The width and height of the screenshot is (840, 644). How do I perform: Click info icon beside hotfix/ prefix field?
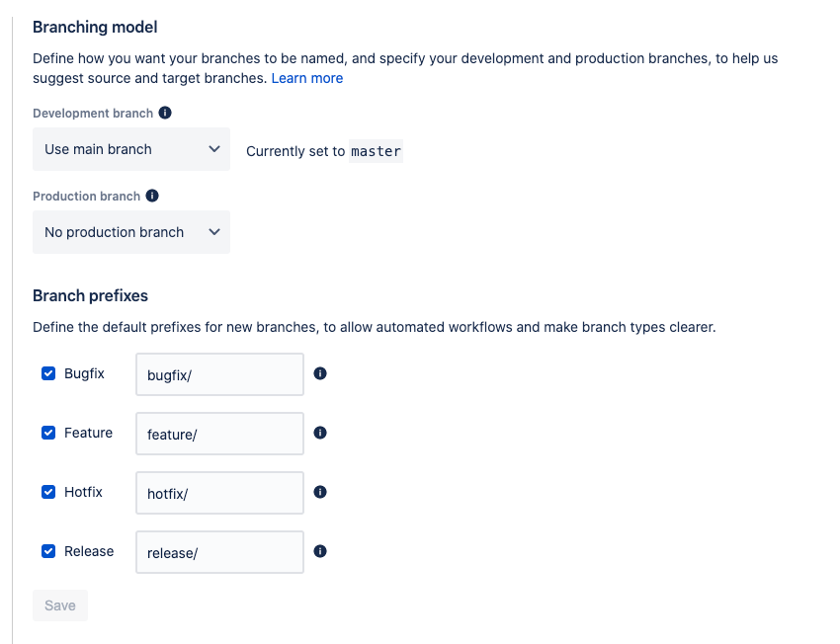coord(320,492)
